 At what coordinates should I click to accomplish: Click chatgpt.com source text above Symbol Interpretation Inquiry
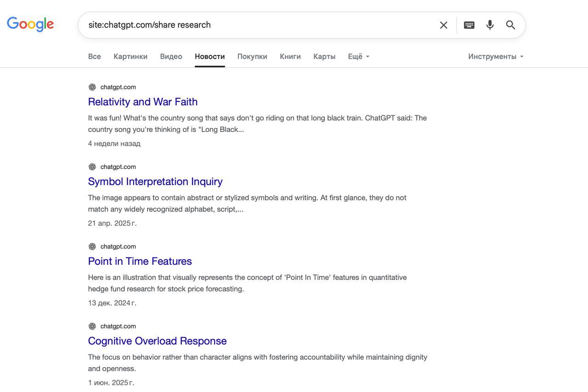[x=118, y=167]
